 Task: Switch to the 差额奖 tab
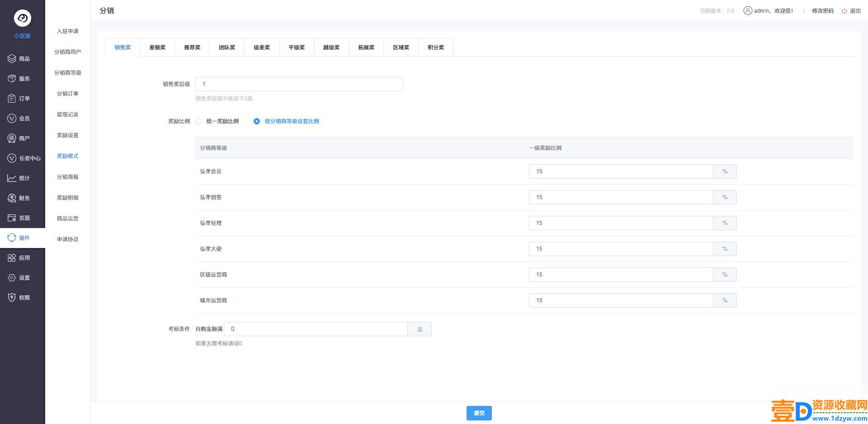pyautogui.click(x=157, y=48)
